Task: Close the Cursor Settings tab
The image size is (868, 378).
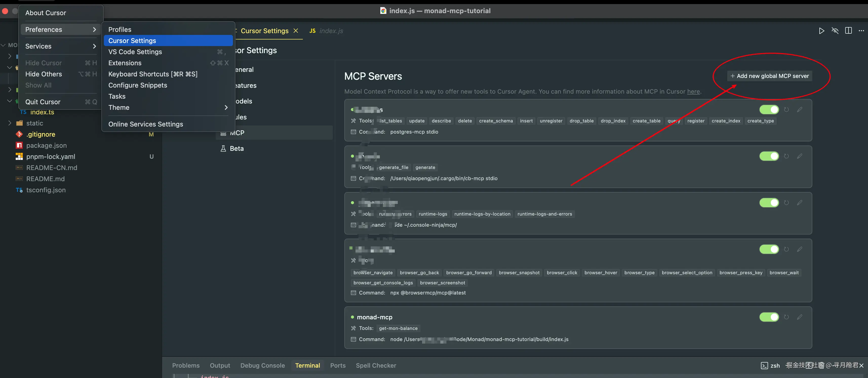Action: [x=295, y=31]
